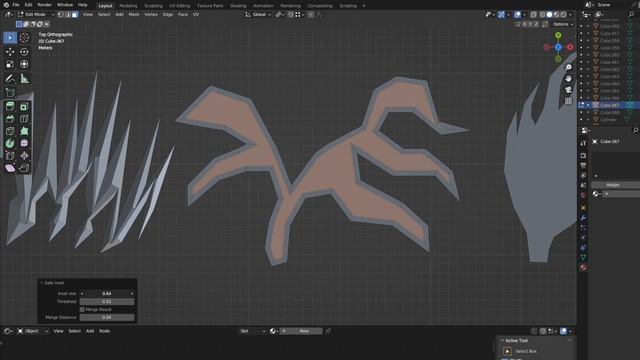The width and height of the screenshot is (640, 360).
Task: Open the Face menu
Action: point(183,14)
